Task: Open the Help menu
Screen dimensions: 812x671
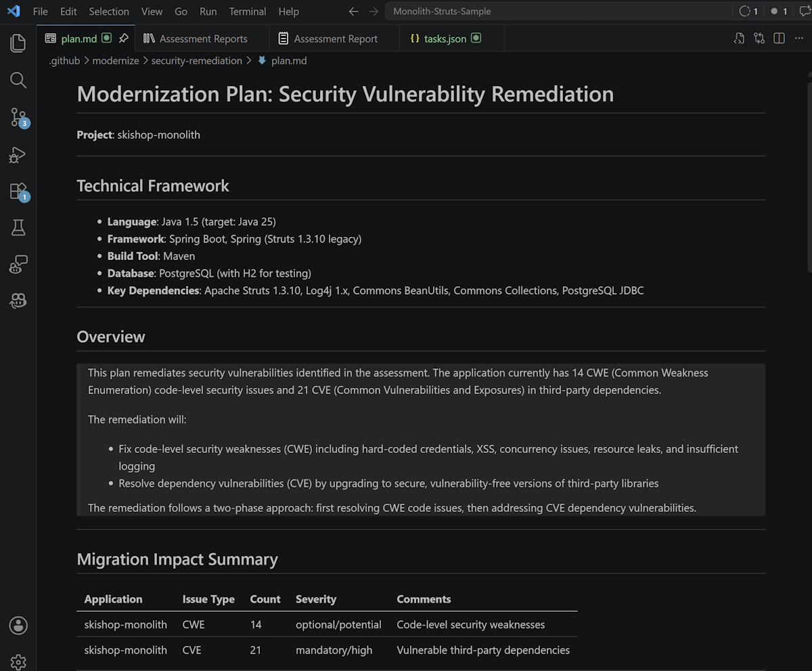Action: coord(288,12)
